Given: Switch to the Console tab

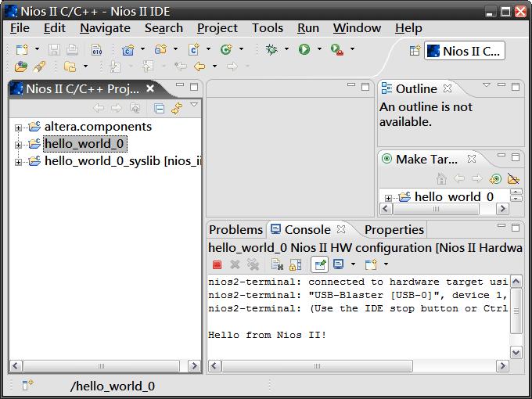Looking at the screenshot, I should (307, 230).
